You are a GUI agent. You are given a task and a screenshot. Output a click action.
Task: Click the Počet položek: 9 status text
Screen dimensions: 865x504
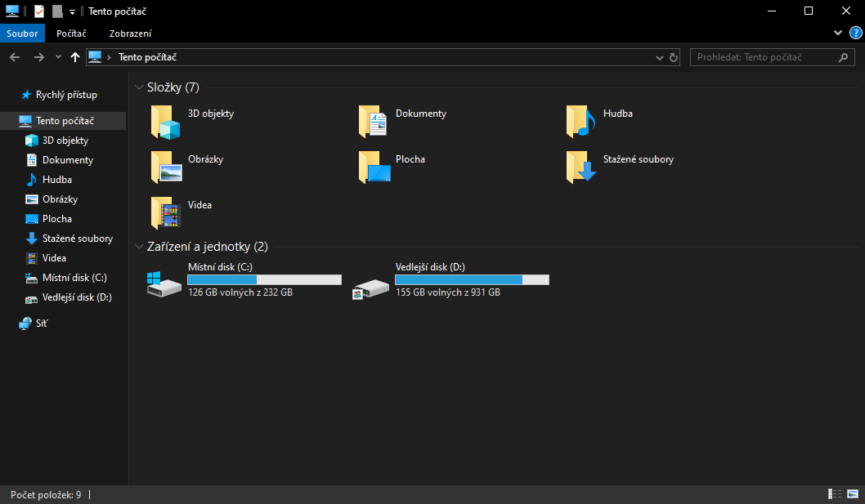point(46,495)
